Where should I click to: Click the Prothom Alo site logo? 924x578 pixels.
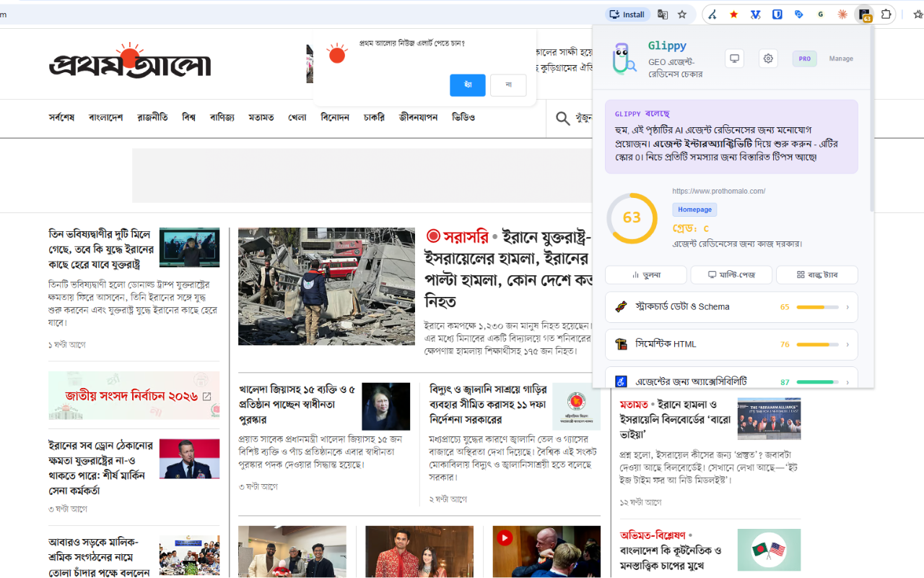[x=130, y=61]
